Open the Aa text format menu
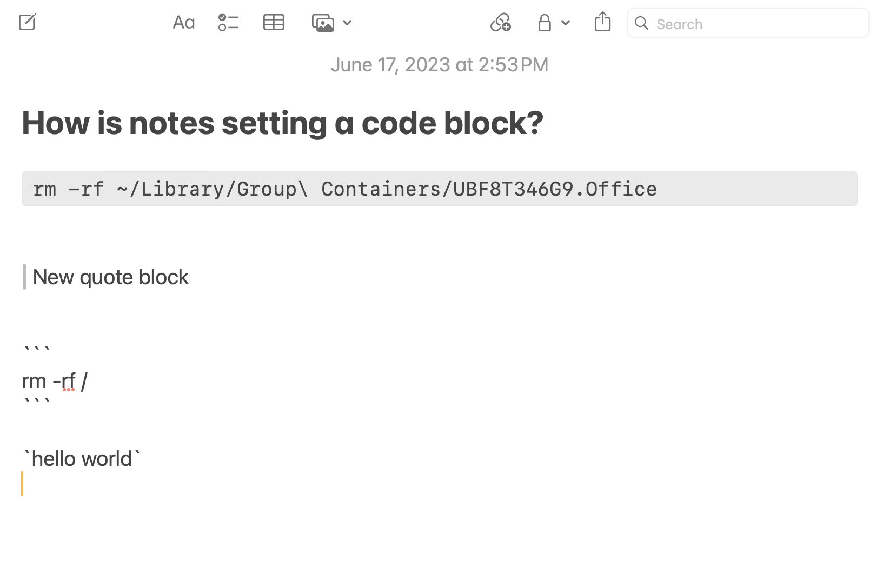The image size is (876, 588). click(183, 23)
